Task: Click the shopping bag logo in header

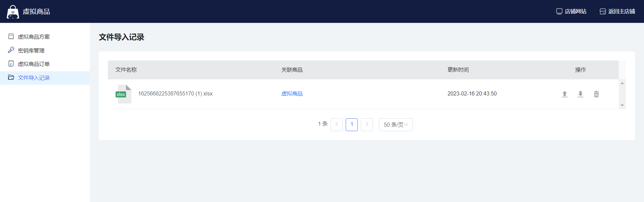Action: coord(13,12)
